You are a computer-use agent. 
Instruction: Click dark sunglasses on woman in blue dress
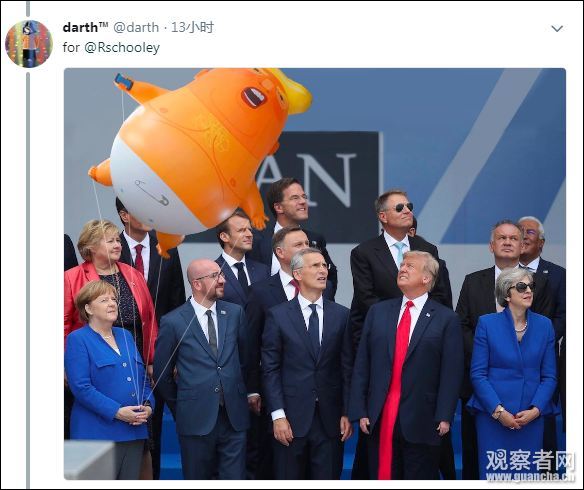(x=521, y=286)
